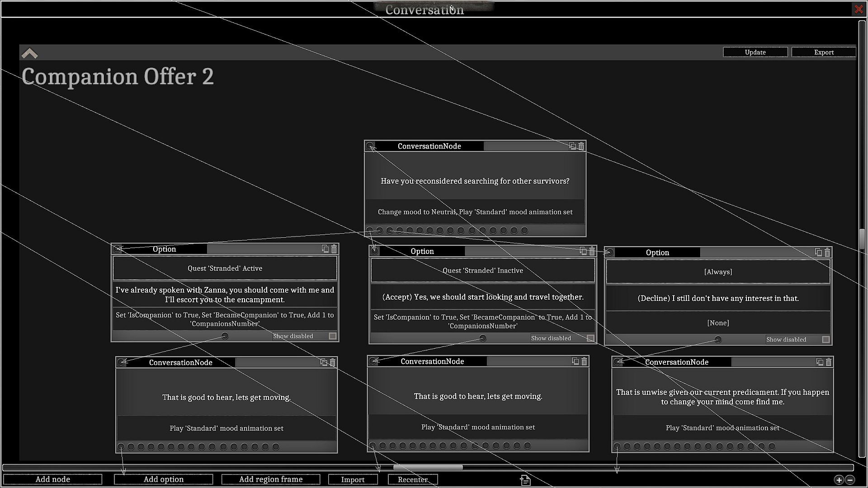868x488 pixels.
Task: Click the Export button
Action: click(x=823, y=52)
